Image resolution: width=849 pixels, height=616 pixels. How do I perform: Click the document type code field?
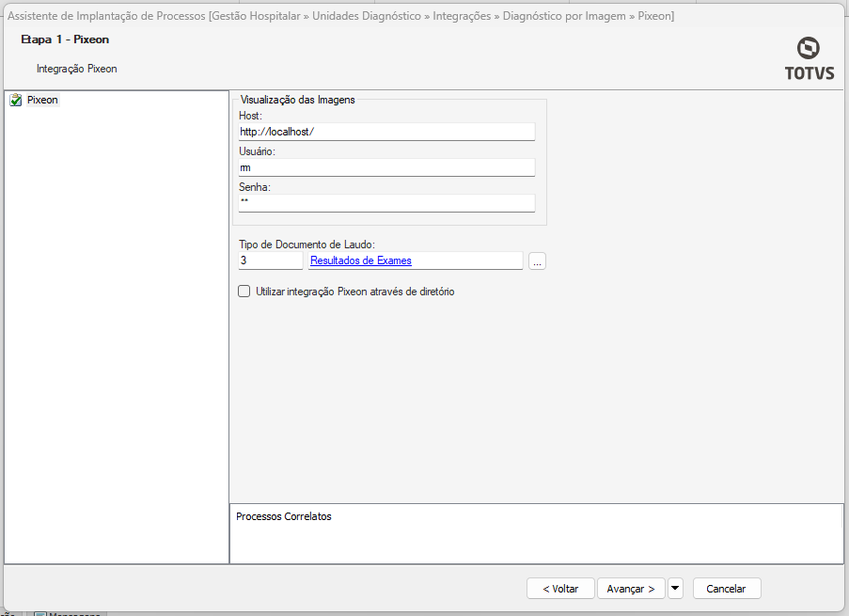click(271, 261)
